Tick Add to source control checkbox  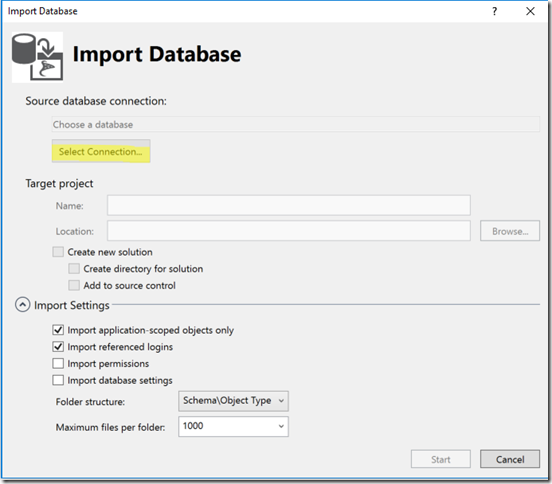coord(74,285)
